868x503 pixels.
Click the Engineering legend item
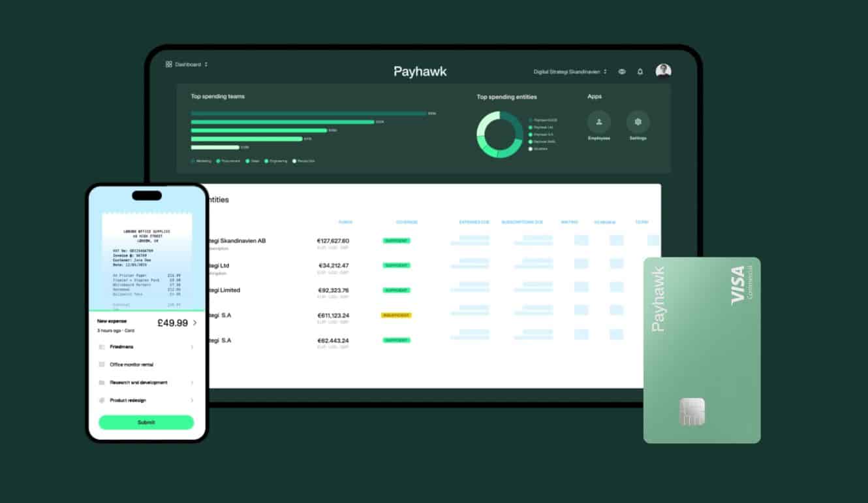[x=277, y=161]
